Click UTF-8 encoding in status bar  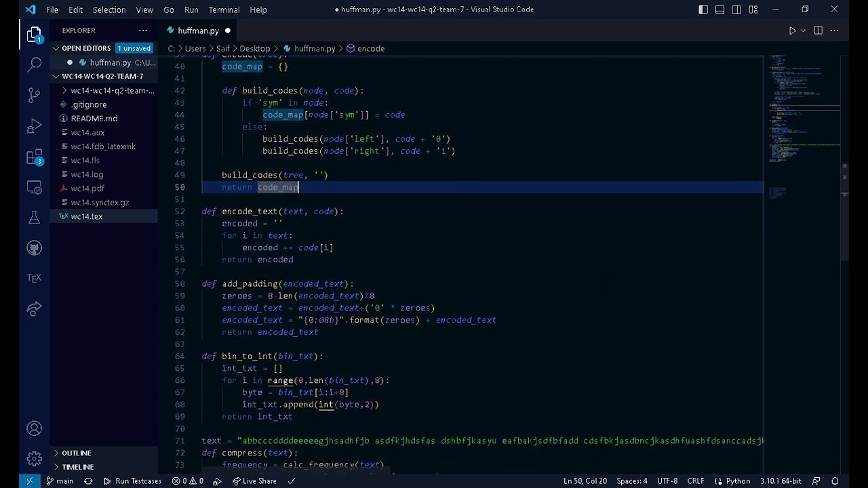click(667, 481)
